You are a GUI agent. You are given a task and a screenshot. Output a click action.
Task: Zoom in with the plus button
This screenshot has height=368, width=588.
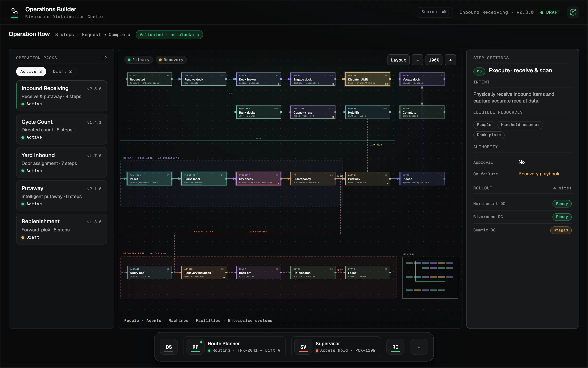pos(450,60)
